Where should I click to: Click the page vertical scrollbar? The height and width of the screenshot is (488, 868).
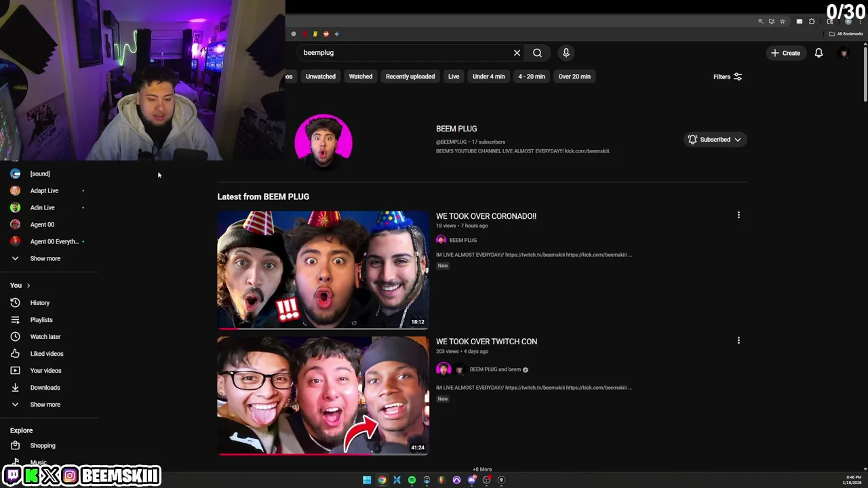(x=865, y=75)
